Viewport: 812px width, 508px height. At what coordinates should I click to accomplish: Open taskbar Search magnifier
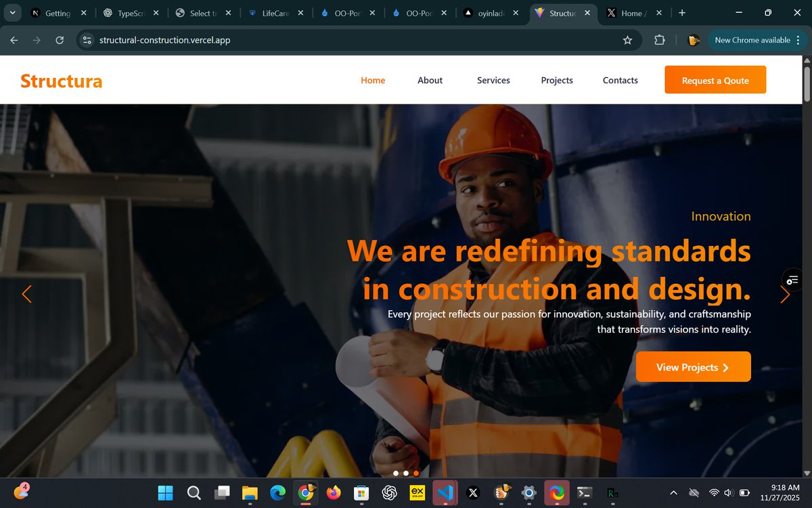[x=194, y=492]
